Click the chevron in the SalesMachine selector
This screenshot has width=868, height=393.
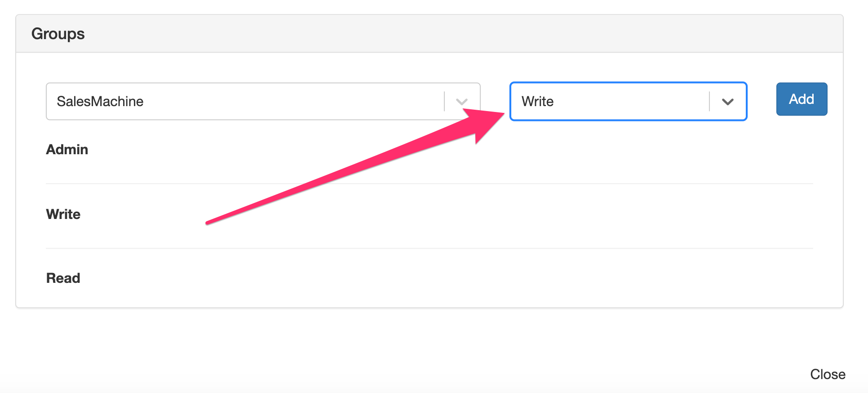coord(462,102)
